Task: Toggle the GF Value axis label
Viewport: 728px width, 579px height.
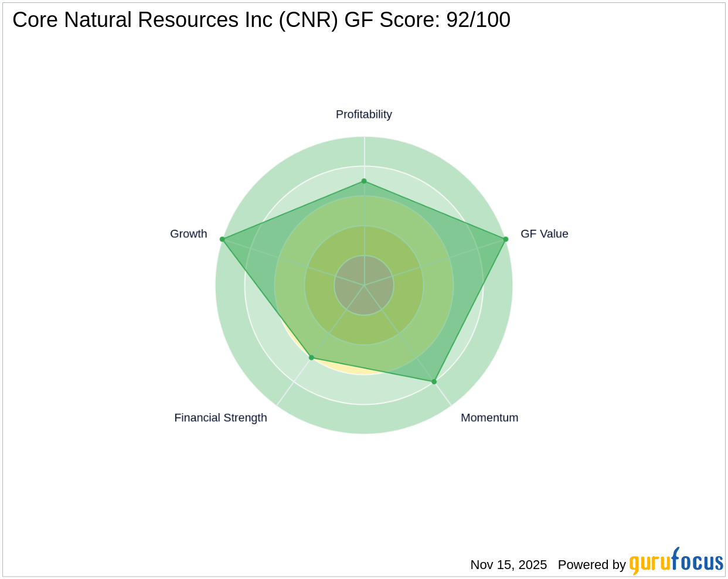Action: [x=544, y=233]
